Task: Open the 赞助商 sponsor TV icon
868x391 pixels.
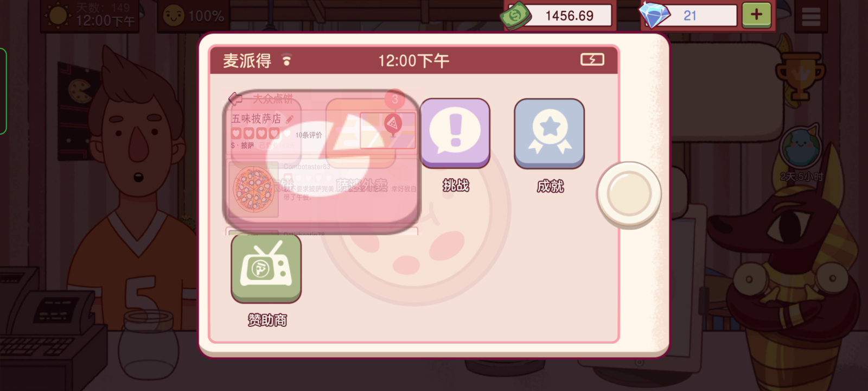Action: click(x=266, y=268)
